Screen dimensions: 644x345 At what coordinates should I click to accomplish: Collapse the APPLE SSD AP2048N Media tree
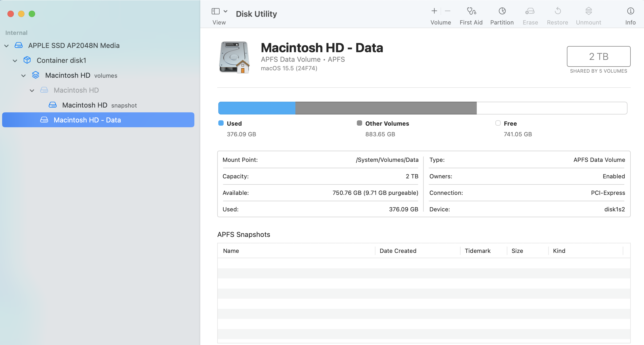7,46
